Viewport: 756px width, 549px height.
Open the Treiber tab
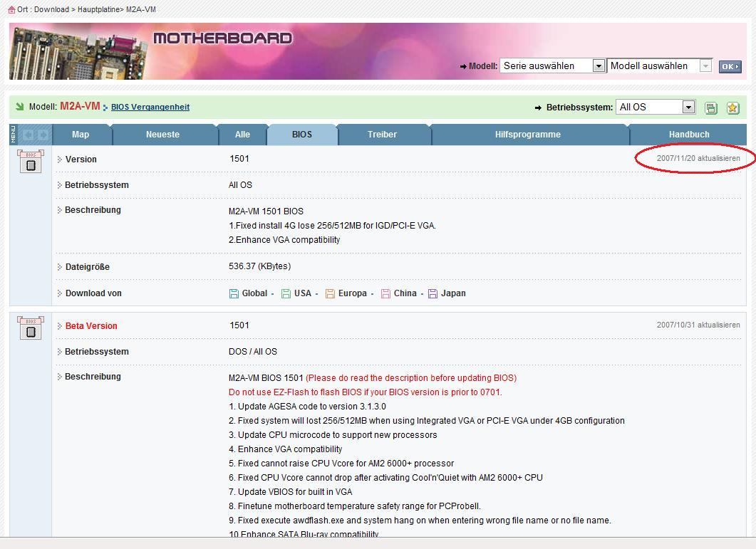pos(383,135)
